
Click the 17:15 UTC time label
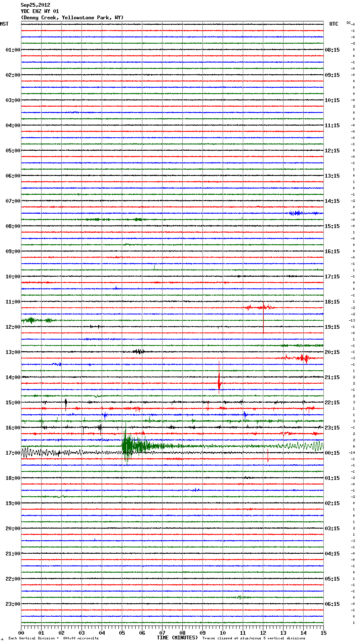[332, 277]
